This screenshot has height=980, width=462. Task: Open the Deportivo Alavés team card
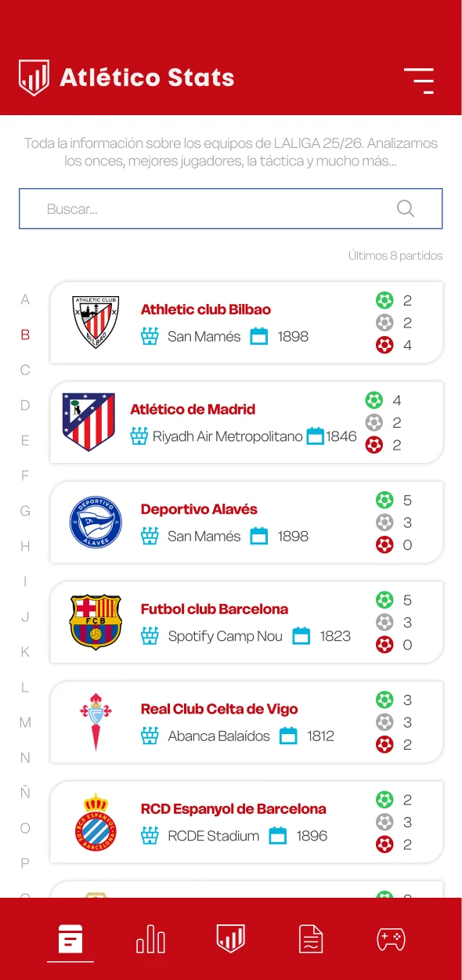pyautogui.click(x=247, y=523)
